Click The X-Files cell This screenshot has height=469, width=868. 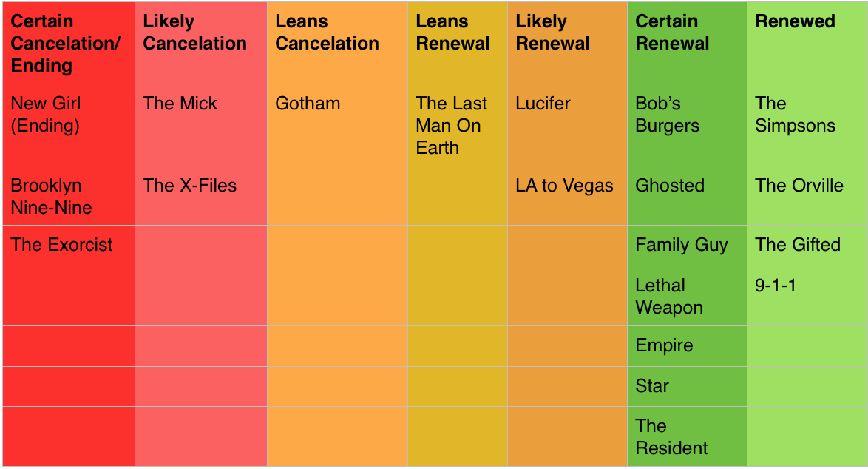201,196
